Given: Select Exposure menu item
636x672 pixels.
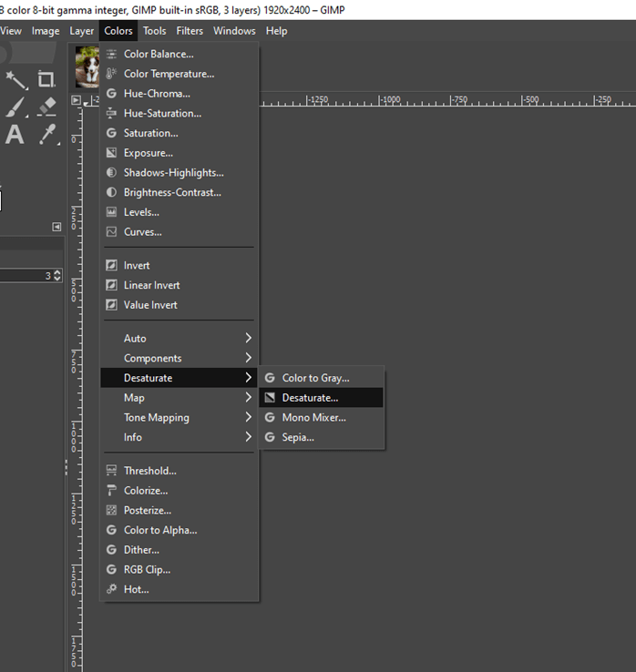Looking at the screenshot, I should coord(180,153).
